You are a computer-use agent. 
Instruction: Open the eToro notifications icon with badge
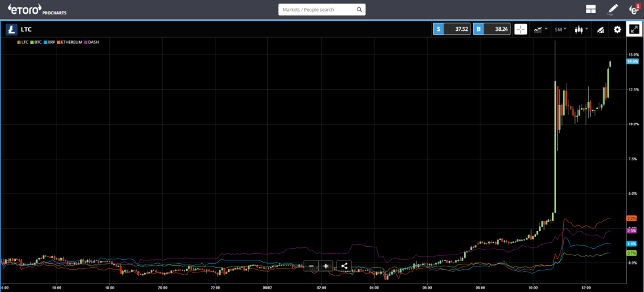point(633,9)
